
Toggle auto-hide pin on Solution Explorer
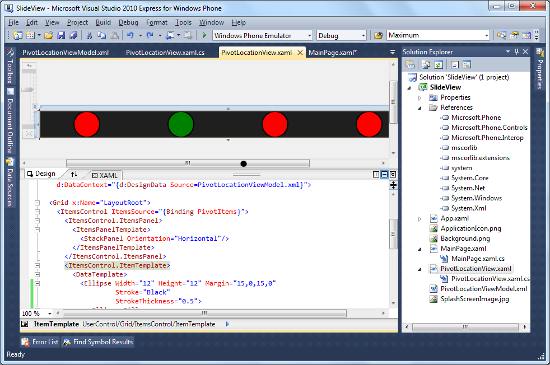pyautogui.click(x=516, y=52)
